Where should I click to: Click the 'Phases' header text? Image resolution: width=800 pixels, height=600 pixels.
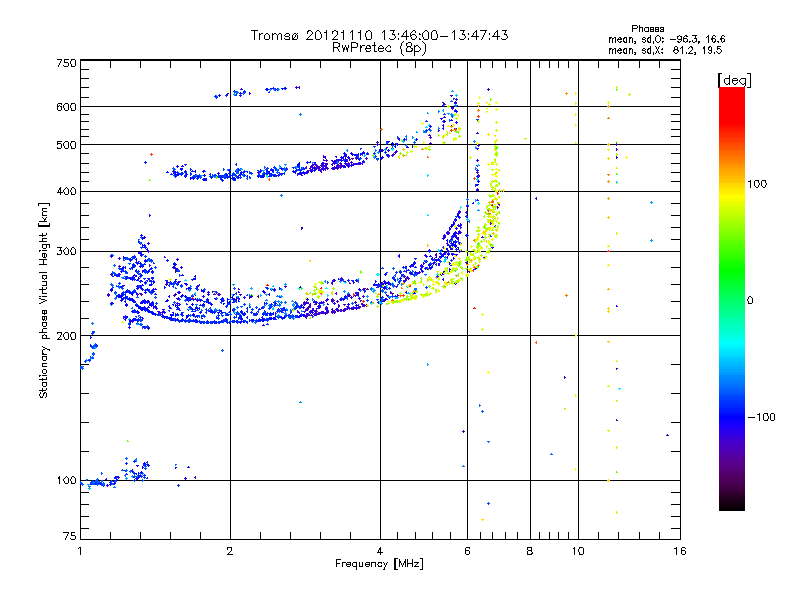pos(647,29)
